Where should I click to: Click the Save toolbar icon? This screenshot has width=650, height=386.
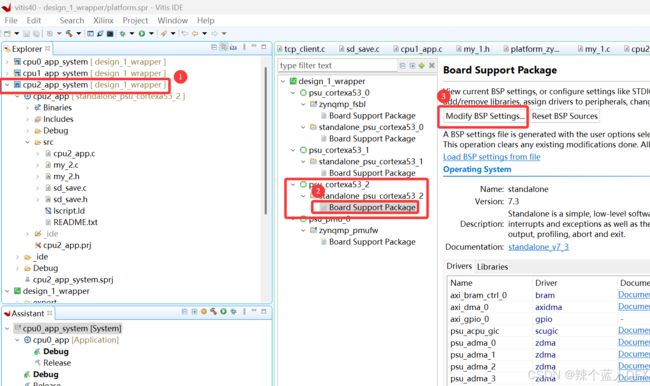click(x=27, y=34)
